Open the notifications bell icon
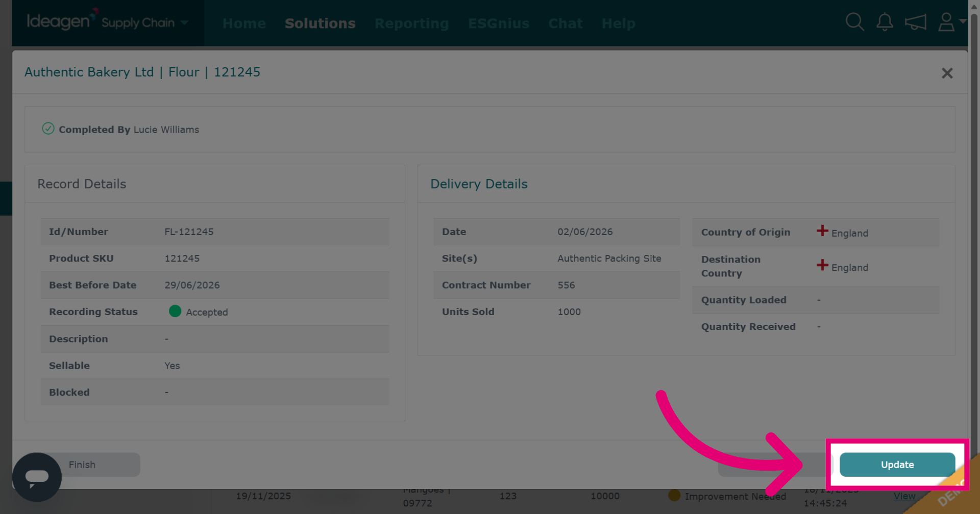The height and width of the screenshot is (514, 980). (x=885, y=22)
